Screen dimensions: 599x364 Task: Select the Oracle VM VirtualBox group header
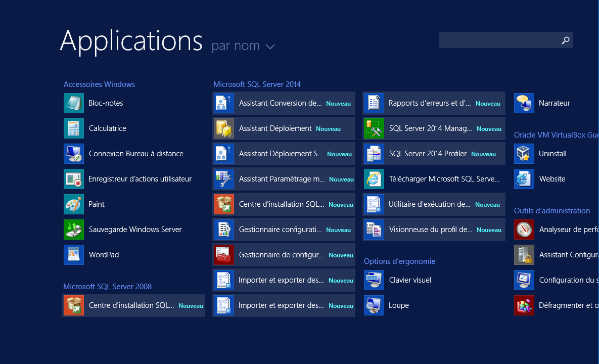click(x=556, y=135)
